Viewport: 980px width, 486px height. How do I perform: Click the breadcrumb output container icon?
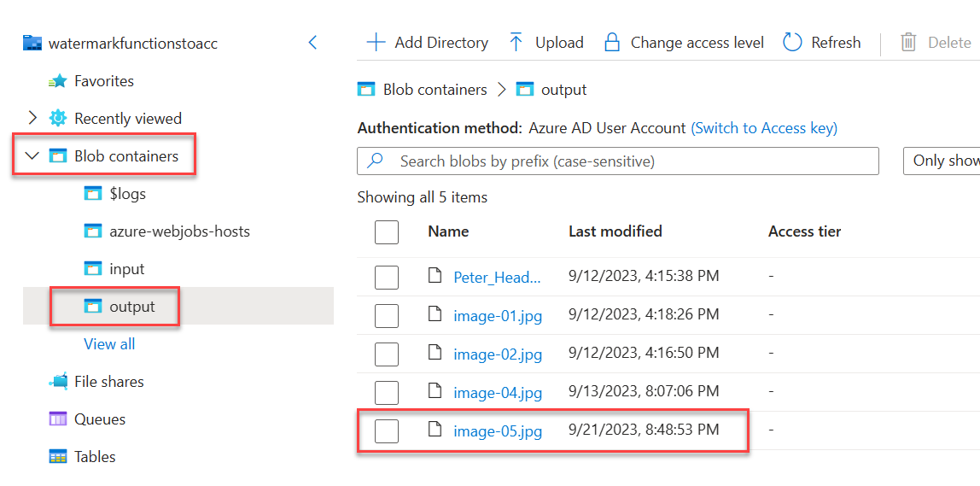(x=524, y=90)
